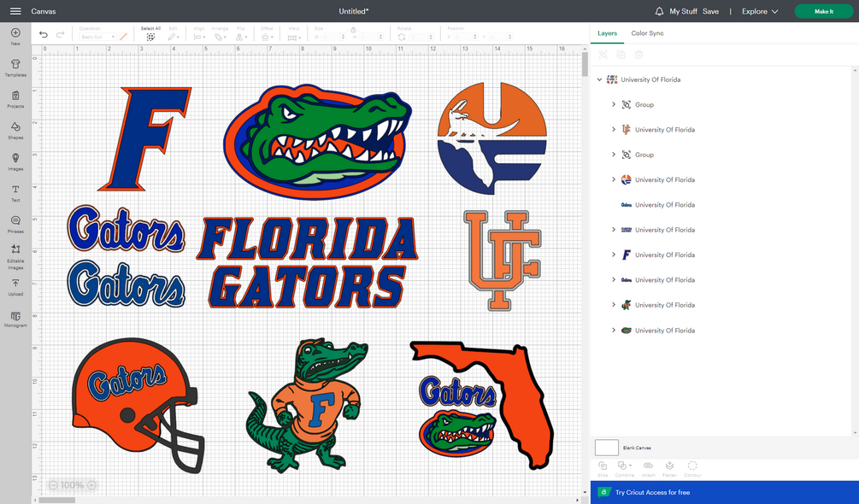The height and width of the screenshot is (504, 859).
Task: Zoom out with the minus button
Action: pyautogui.click(x=53, y=485)
